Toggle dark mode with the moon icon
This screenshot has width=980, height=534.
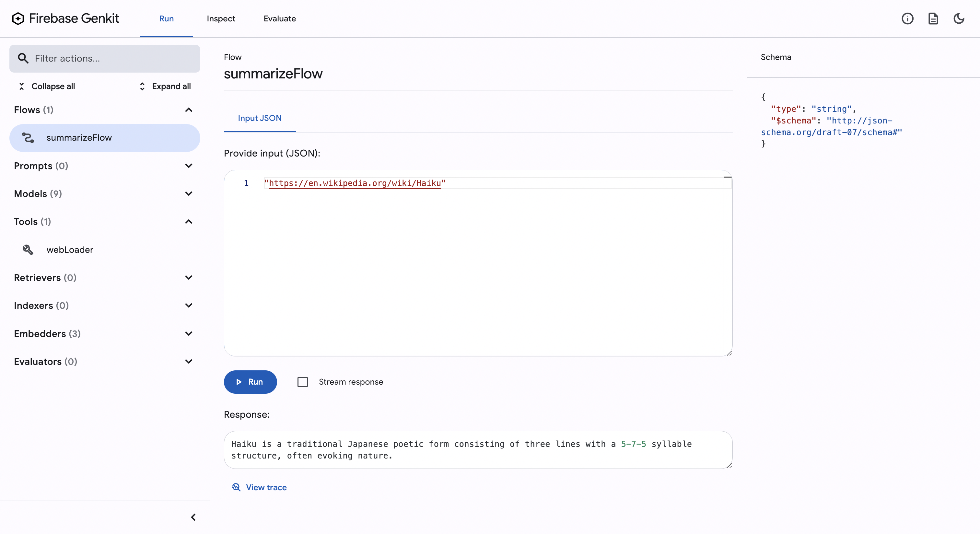click(959, 19)
